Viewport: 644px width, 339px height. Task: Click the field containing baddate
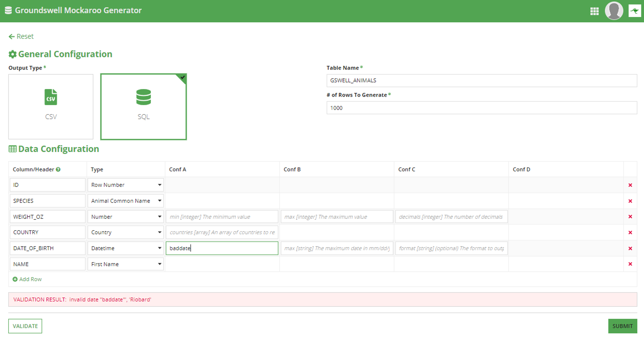(x=222, y=248)
